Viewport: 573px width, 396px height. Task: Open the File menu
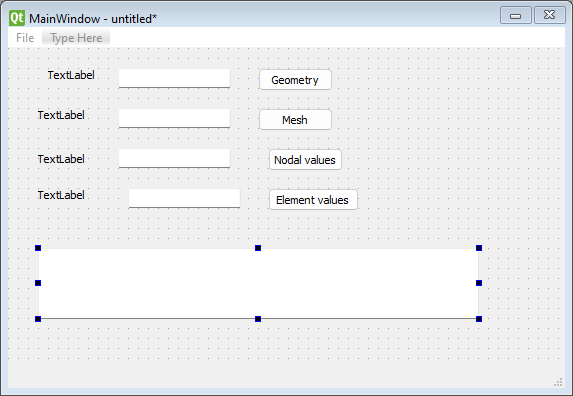click(x=25, y=38)
